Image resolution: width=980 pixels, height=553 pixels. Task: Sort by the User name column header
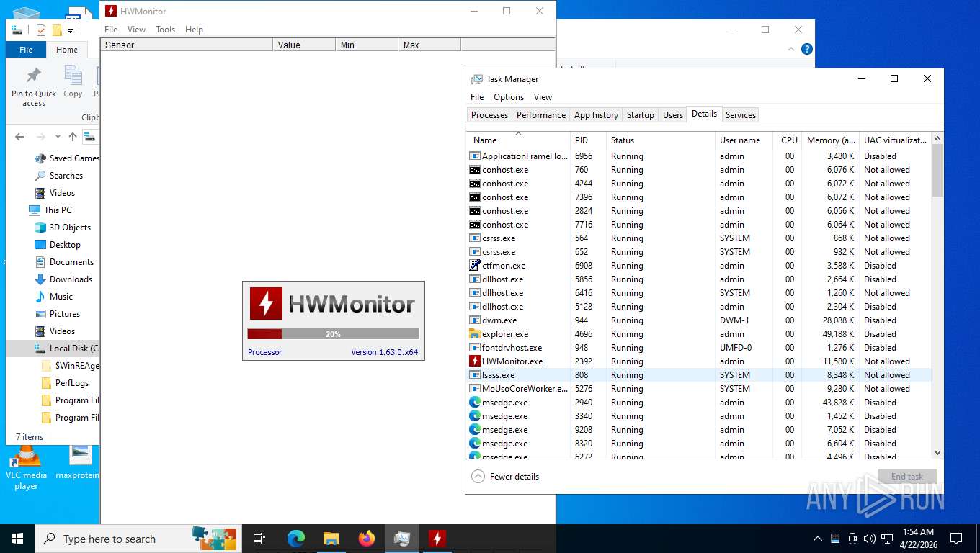click(744, 140)
